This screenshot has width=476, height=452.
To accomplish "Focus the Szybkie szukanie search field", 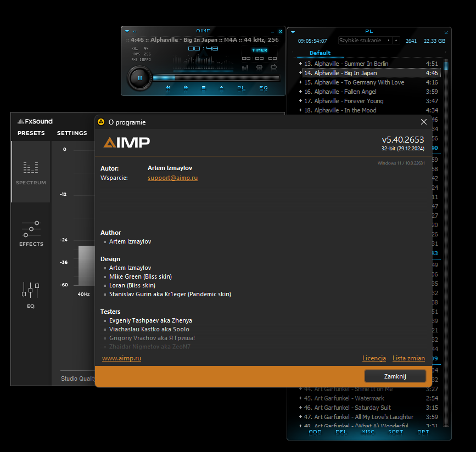I will tap(363, 41).
